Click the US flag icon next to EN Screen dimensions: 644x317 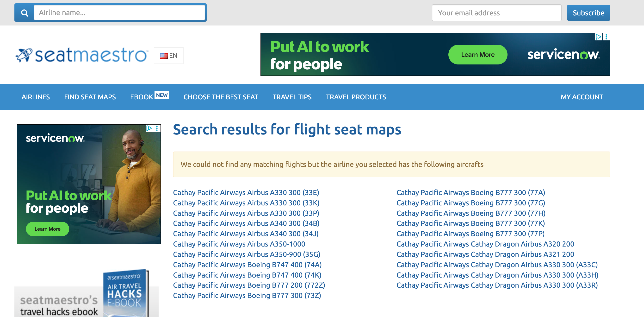[x=164, y=56]
